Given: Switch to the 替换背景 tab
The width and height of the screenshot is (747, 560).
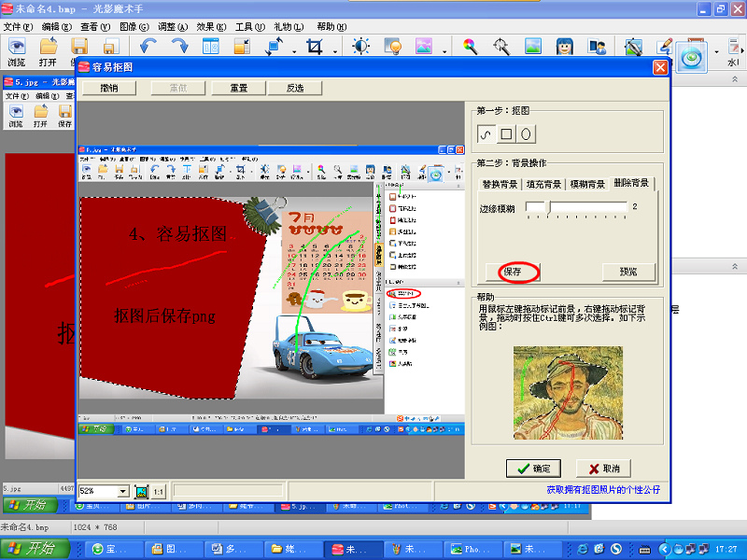Looking at the screenshot, I should pyautogui.click(x=500, y=184).
